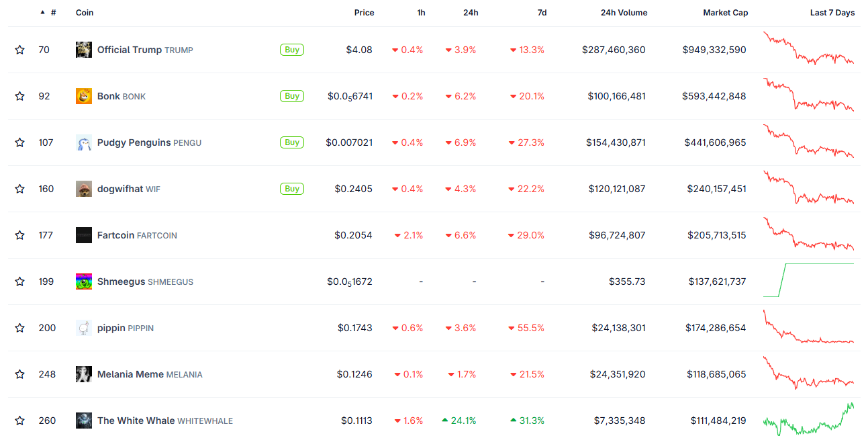This screenshot has width=868, height=440.
Task: Click the Shmeegus coin logo icon
Action: click(x=84, y=281)
